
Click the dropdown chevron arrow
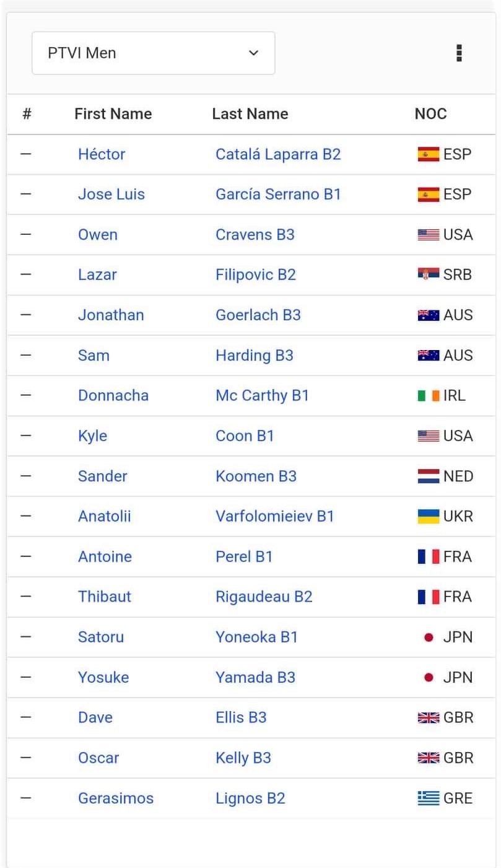point(253,53)
